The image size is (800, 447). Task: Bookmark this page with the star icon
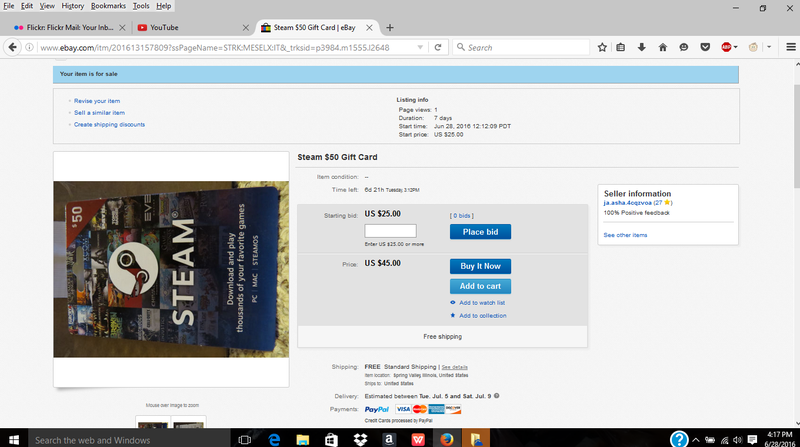(602, 47)
